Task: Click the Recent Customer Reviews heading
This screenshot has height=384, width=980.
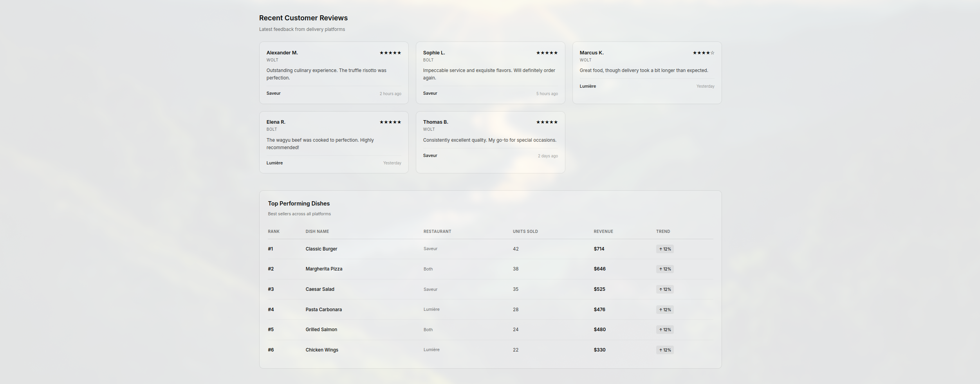Action: click(x=303, y=18)
